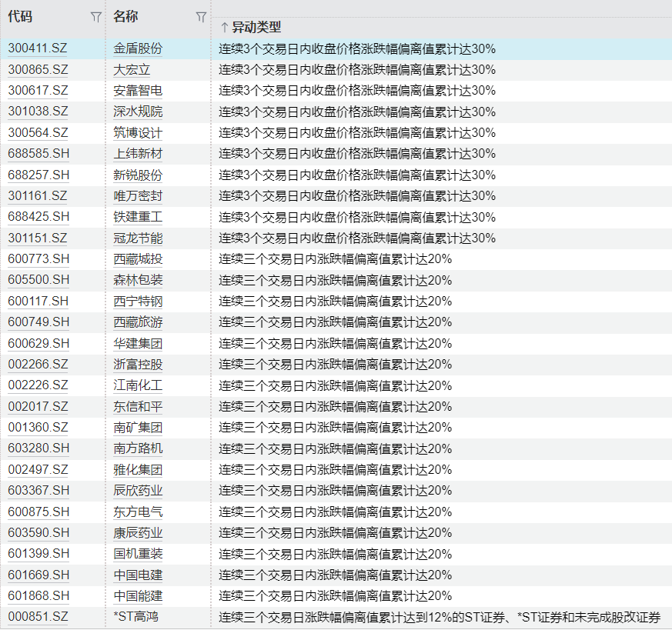
Task: Open stock name 国机重装
Action: pos(138,554)
